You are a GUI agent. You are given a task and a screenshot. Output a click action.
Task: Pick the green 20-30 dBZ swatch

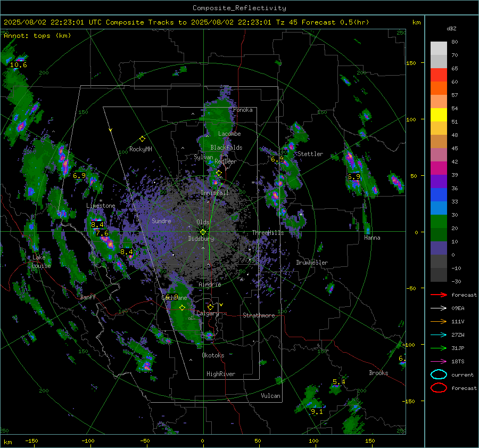(439, 222)
